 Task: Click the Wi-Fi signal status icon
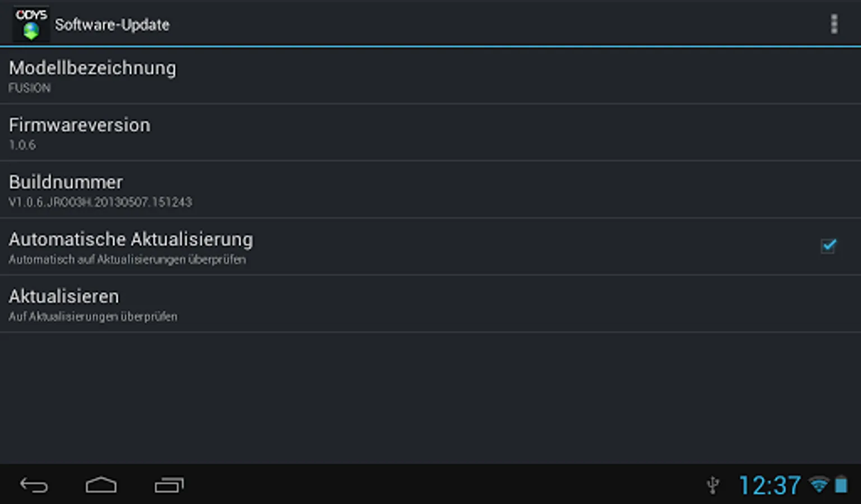(x=819, y=484)
